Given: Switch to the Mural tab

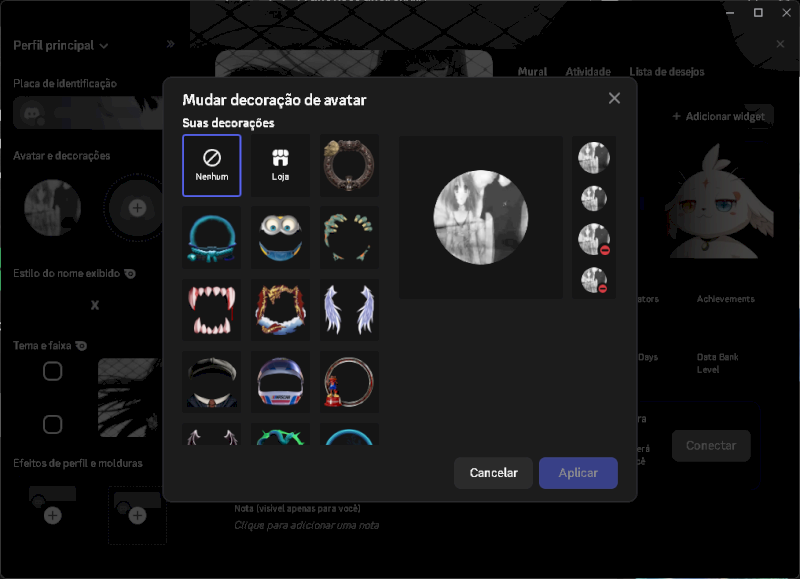Looking at the screenshot, I should coord(532,72).
